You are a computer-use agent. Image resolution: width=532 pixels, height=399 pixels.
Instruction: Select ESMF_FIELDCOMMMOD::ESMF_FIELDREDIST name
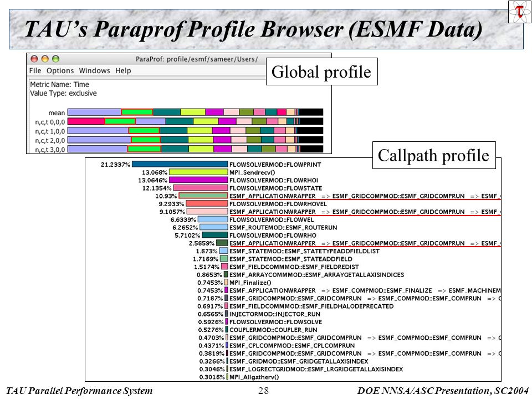[294, 267]
